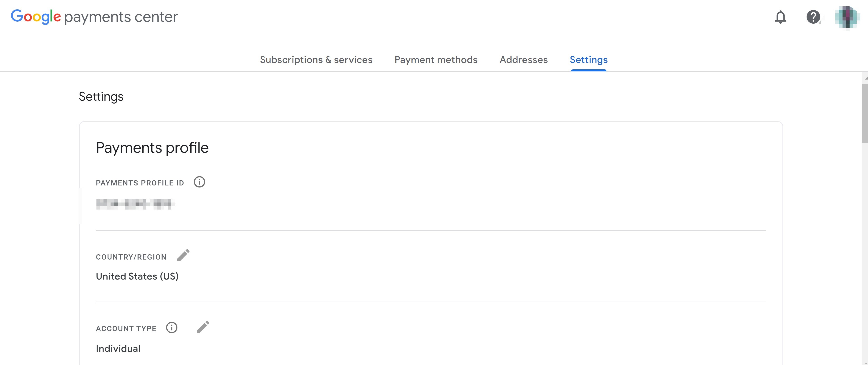The width and height of the screenshot is (868, 365).
Task: Click the United States (US) value
Action: point(137,276)
